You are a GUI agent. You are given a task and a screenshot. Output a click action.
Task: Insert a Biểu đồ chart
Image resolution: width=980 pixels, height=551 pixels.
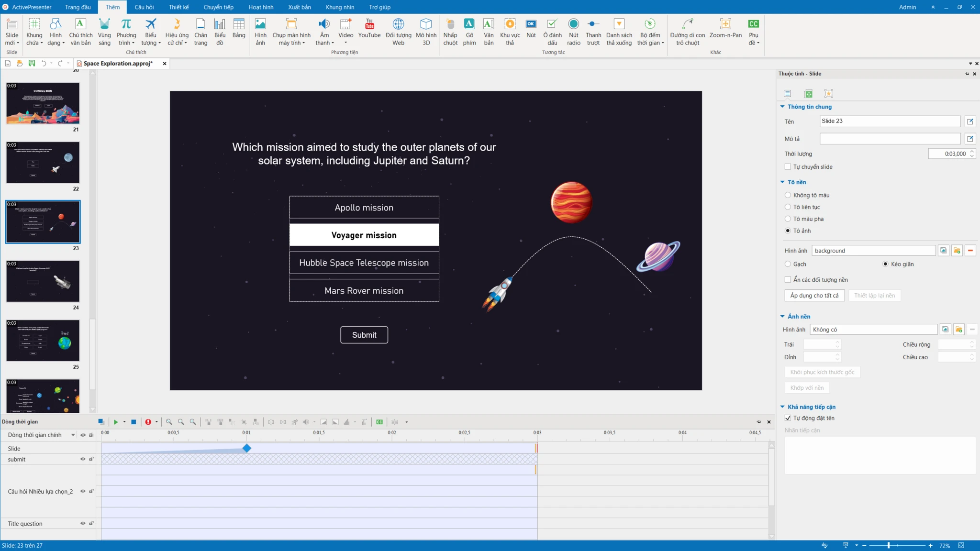(220, 32)
